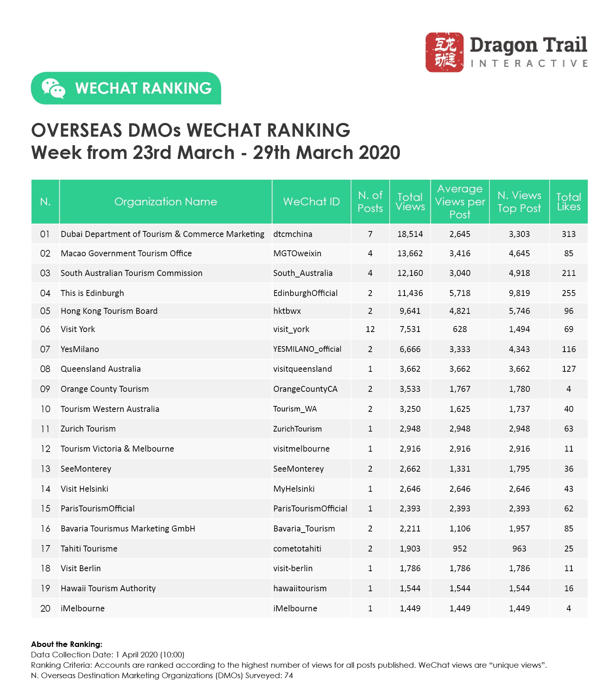Select the Dubai Department of Tourism row
Viewport: 616px width, 693px height.
click(x=163, y=234)
